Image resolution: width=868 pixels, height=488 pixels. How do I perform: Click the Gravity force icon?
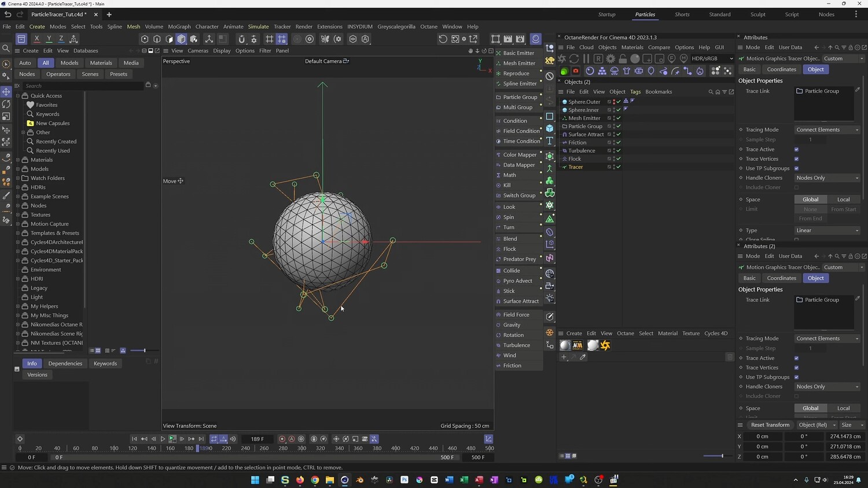[498, 325]
